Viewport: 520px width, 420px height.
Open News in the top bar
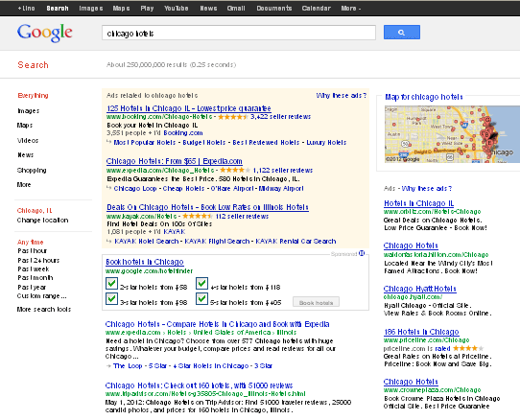(x=208, y=9)
